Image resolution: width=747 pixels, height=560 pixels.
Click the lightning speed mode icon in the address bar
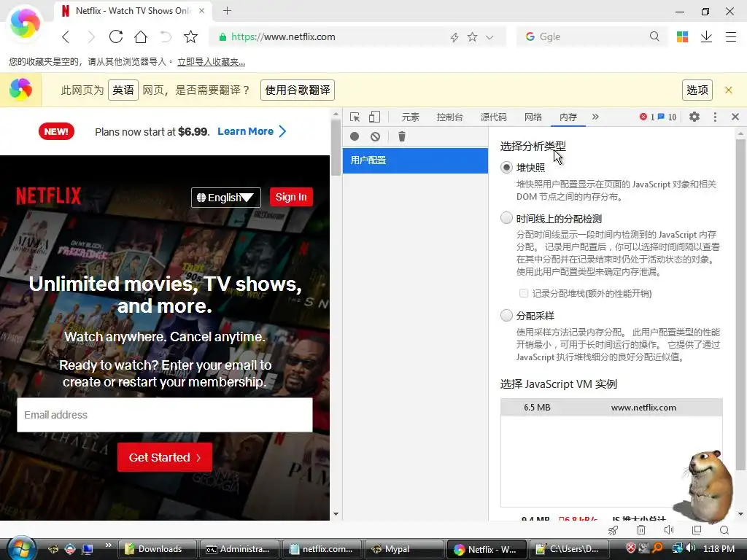tap(454, 37)
